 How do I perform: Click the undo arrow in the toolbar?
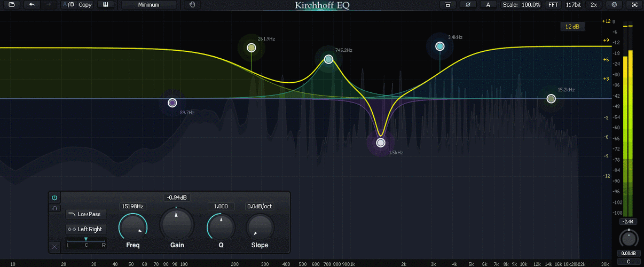pos(32,5)
